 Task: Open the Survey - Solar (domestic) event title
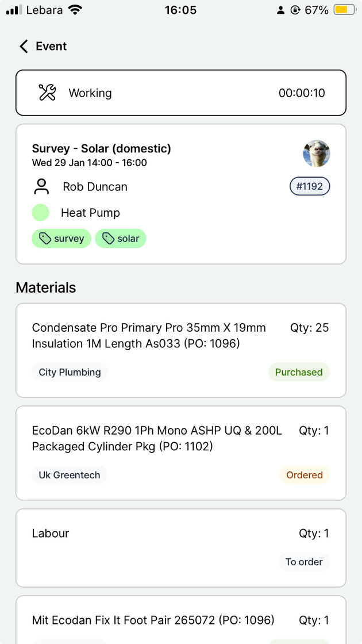(x=102, y=148)
